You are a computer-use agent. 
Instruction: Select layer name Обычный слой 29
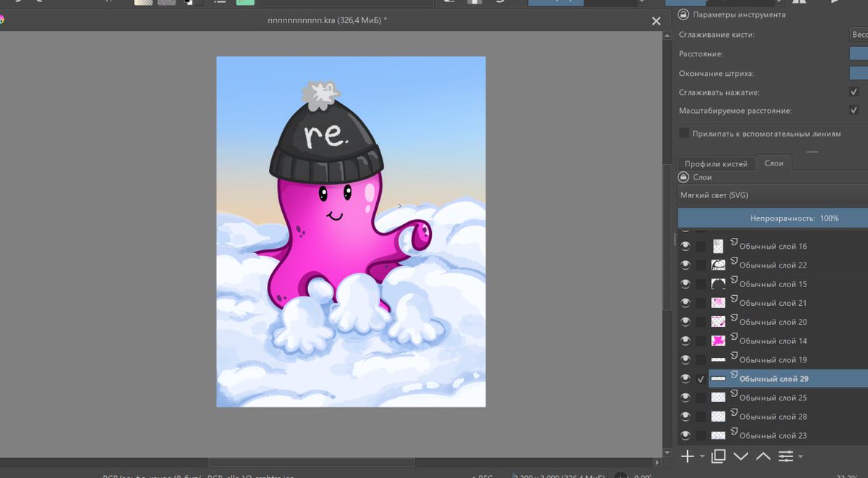click(773, 379)
